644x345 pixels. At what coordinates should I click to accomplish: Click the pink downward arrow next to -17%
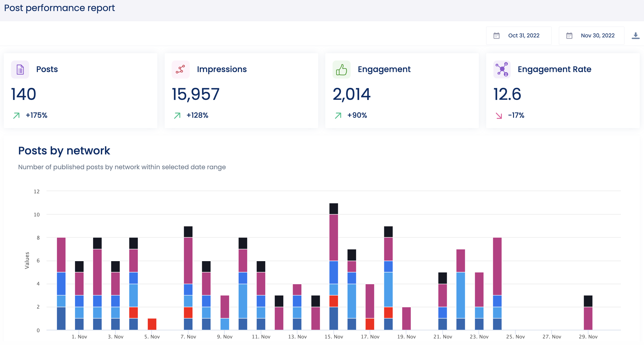(x=499, y=116)
